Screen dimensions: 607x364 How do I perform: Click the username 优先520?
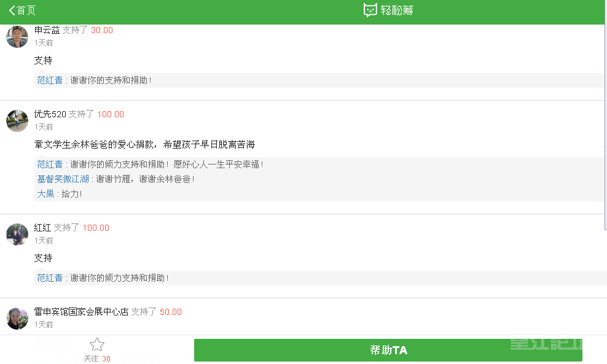click(50, 114)
